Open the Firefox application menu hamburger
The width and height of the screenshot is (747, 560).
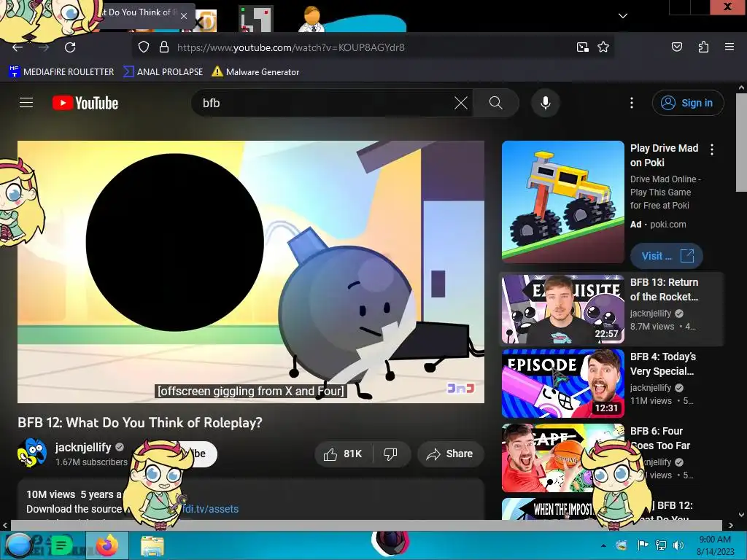point(729,47)
